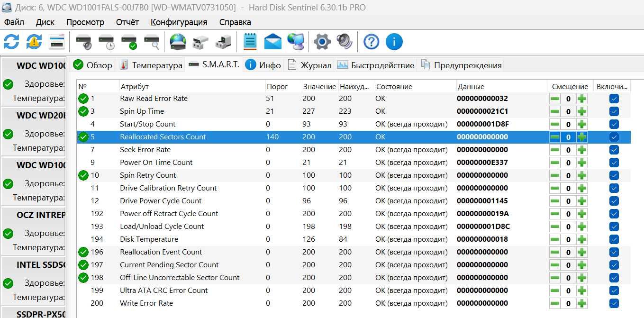
Task: Switch to the Журнал tab
Action: 309,65
